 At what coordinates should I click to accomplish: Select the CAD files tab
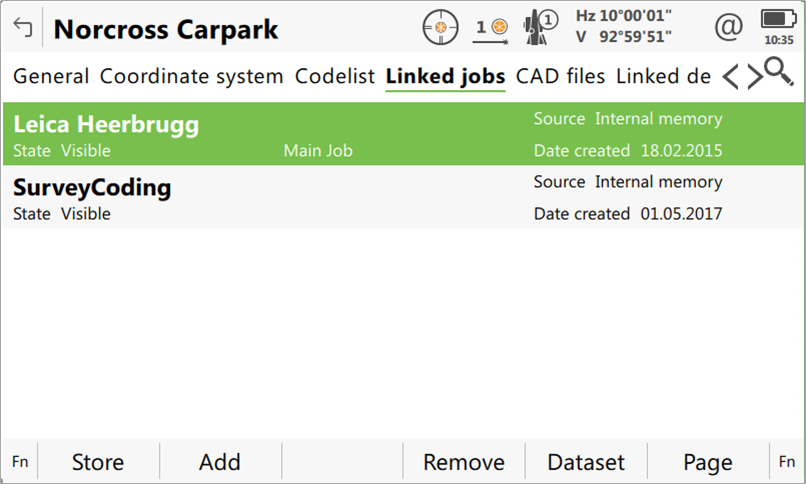click(x=560, y=76)
